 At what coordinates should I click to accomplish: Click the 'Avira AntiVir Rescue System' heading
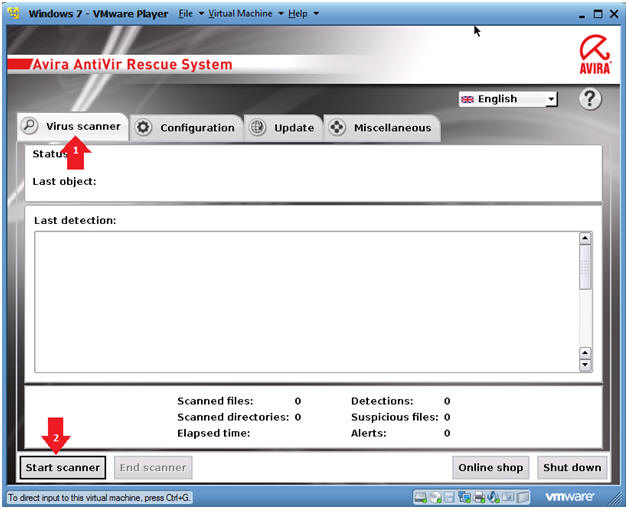(x=132, y=64)
